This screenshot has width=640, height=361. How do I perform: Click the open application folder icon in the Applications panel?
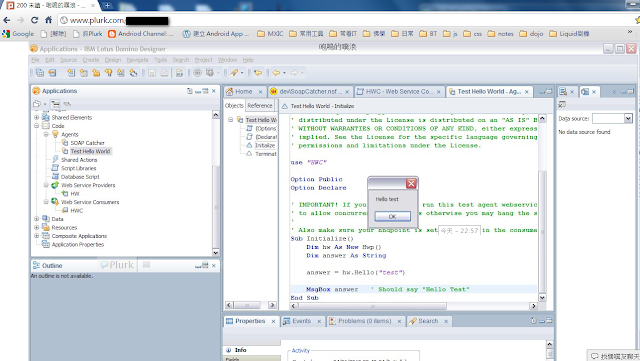click(x=37, y=104)
